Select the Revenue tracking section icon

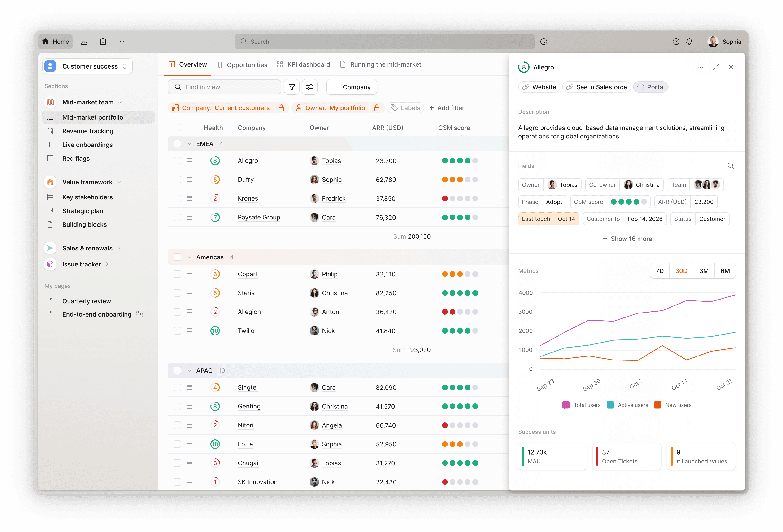[50, 131]
